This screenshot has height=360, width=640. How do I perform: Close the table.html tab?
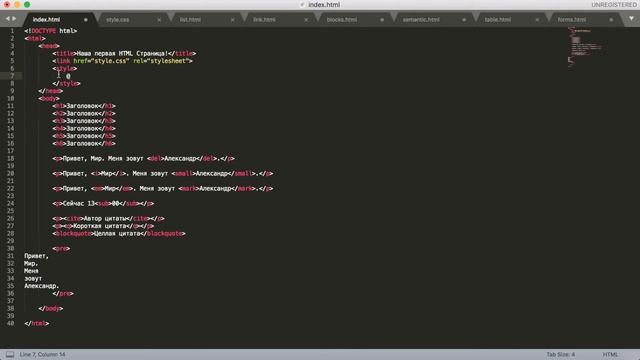[x=537, y=20]
